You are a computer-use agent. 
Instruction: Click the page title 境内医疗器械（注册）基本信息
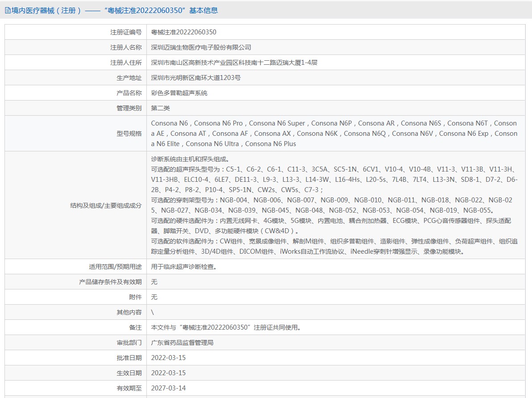(x=114, y=11)
